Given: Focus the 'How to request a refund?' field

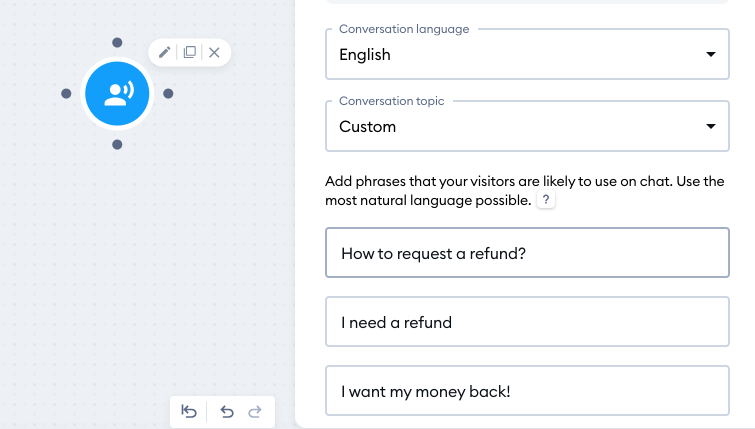Looking at the screenshot, I should [527, 253].
